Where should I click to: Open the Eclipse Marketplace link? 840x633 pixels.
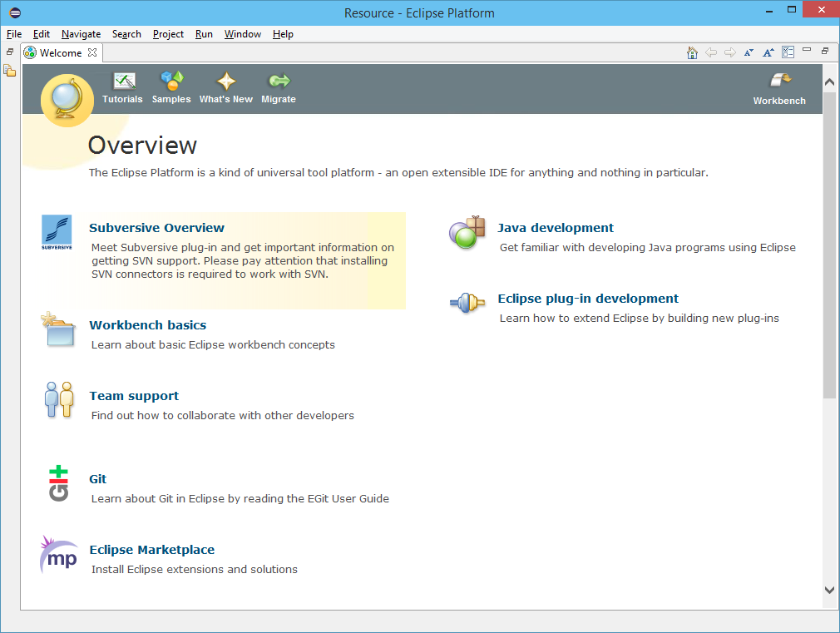(152, 550)
